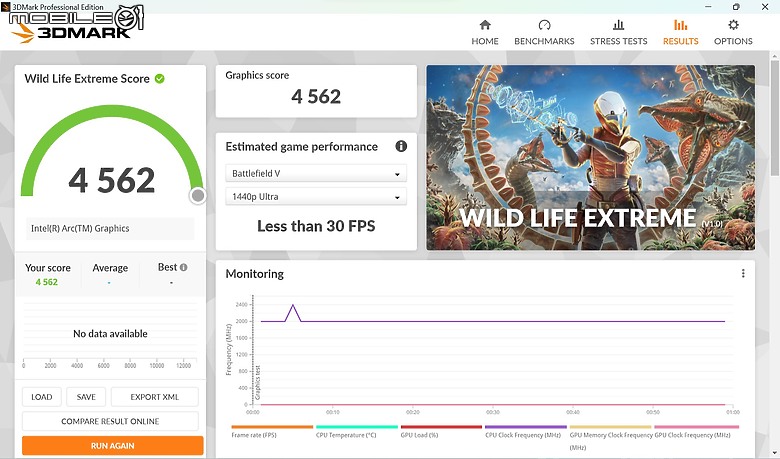The image size is (780, 459).
Task: Toggle GPU Load (%) legend swatch
Action: [441, 427]
